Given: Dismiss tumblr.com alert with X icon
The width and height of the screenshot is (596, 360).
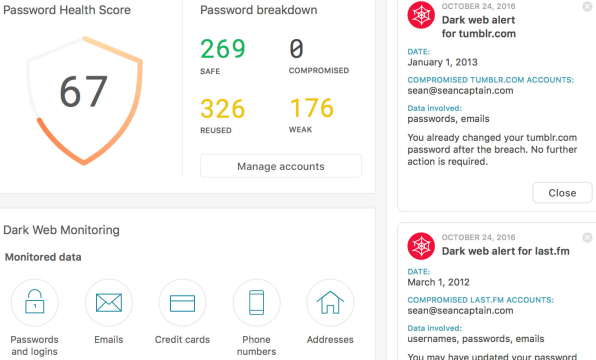Looking at the screenshot, I should tap(587, 6).
